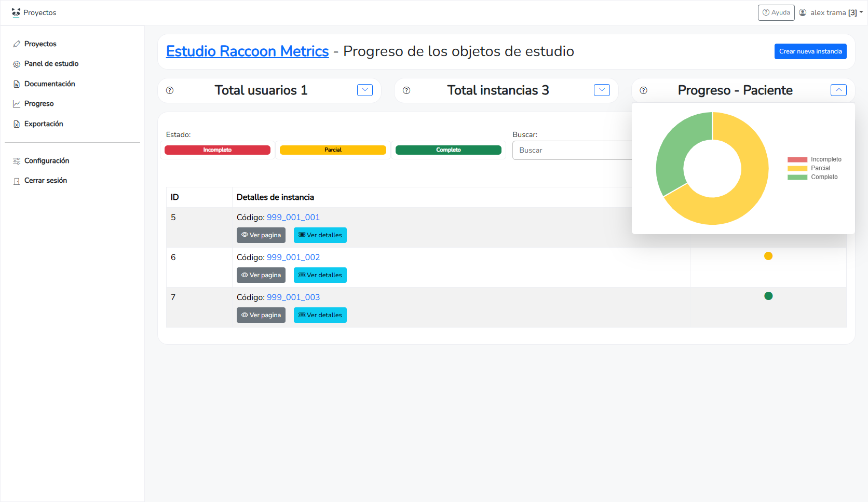
Task: Open Configuración in sidebar
Action: 47,161
